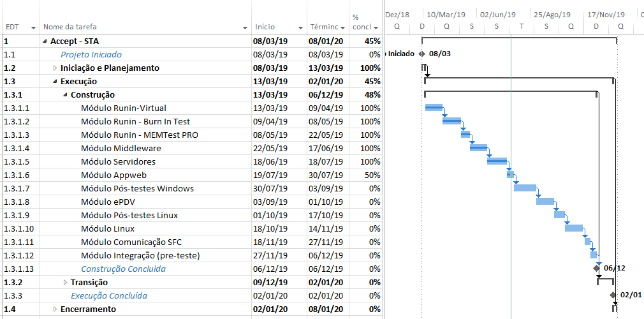Open the Término column filter dropdown
The width and height of the screenshot is (644, 319).
point(342,28)
